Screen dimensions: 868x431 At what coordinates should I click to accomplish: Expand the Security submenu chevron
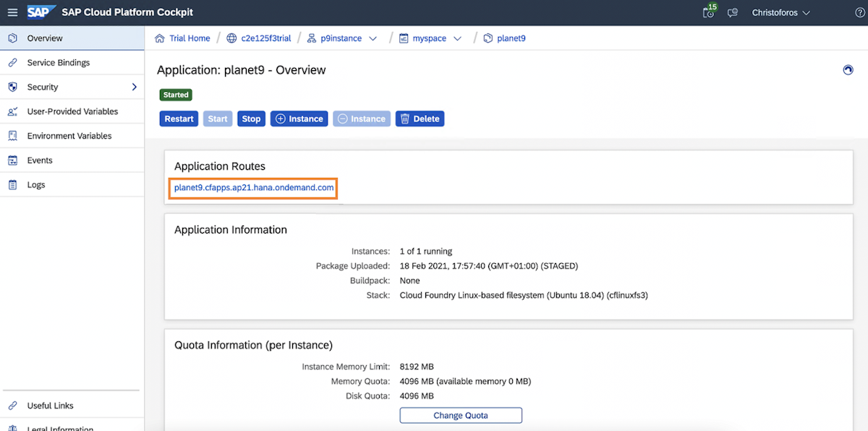click(x=135, y=87)
